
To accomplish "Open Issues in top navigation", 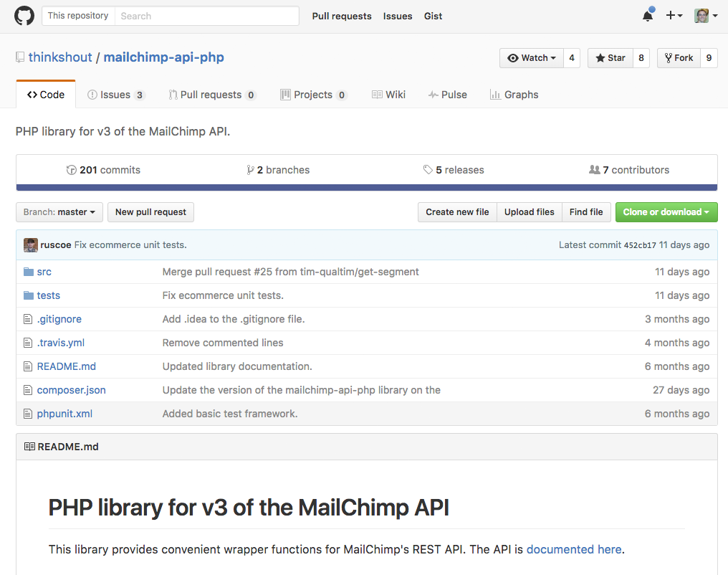I will (x=398, y=16).
